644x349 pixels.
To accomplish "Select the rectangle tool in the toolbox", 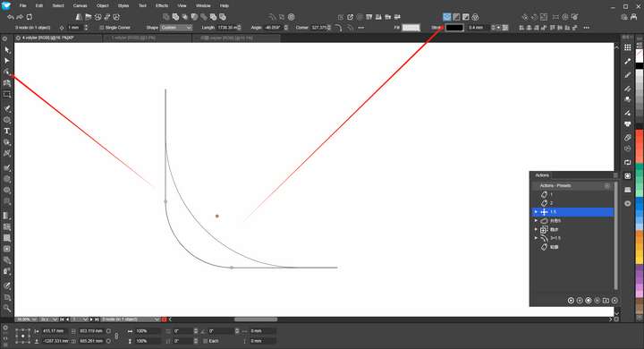I will pos(6,94).
